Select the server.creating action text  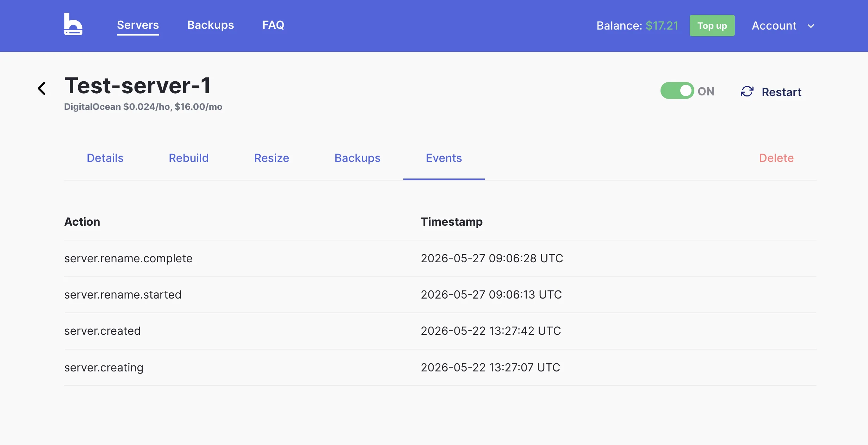[104, 368]
